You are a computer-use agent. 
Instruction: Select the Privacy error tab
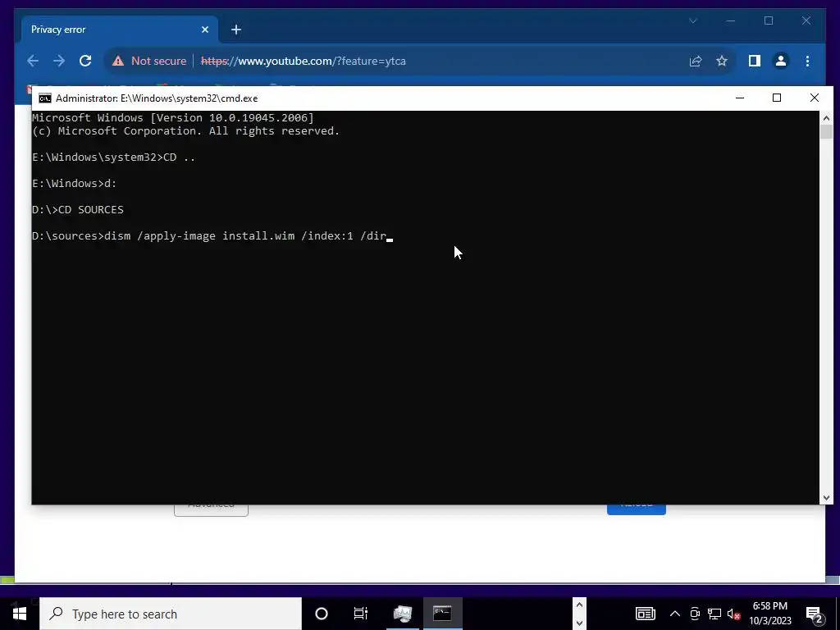pos(120,30)
